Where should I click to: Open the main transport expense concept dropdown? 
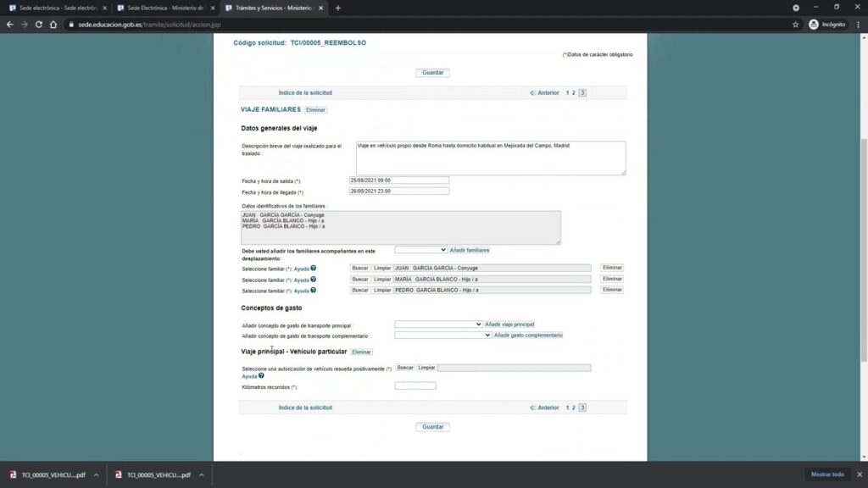pos(438,324)
